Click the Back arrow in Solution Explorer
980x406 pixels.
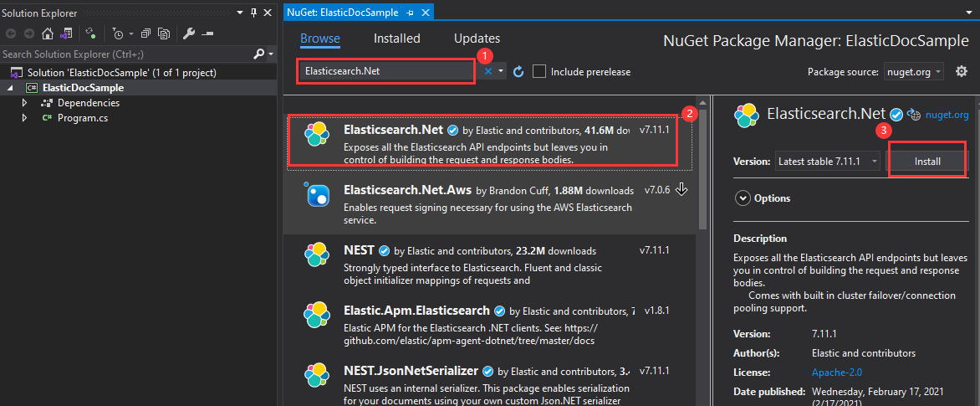pos(11,33)
